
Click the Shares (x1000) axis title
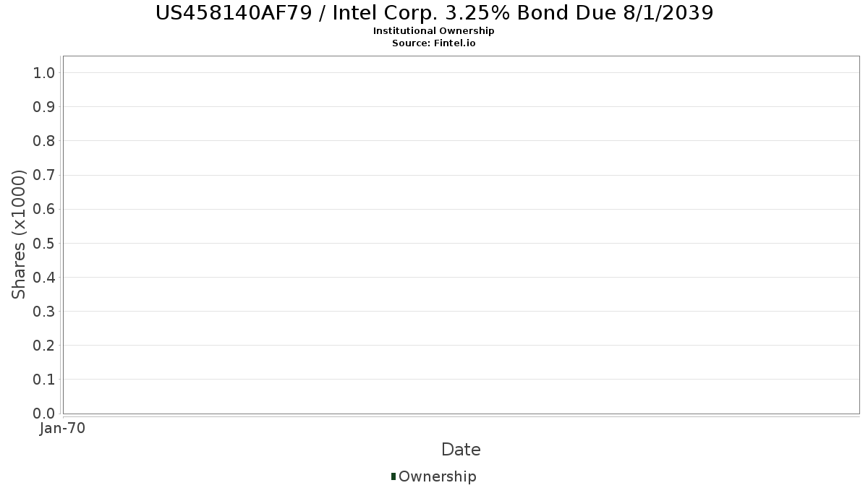[x=19, y=234]
